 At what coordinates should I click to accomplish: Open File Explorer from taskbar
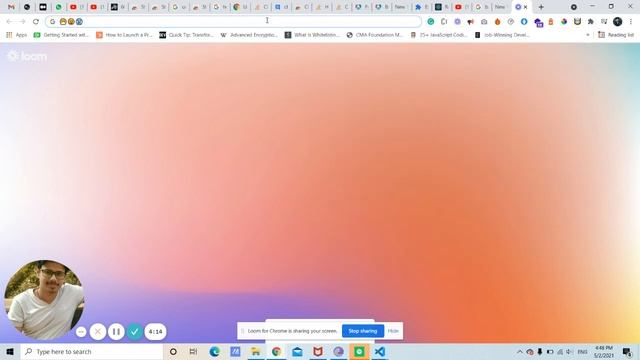(256, 351)
